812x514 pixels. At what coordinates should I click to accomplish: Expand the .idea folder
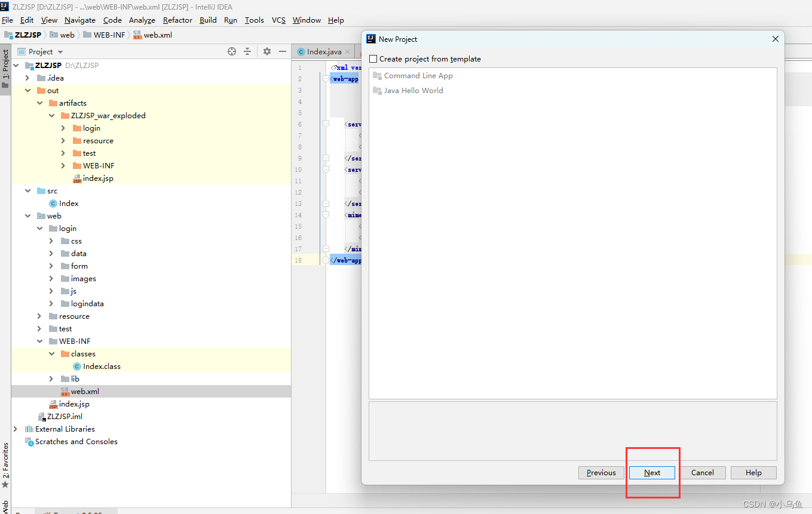[27, 78]
